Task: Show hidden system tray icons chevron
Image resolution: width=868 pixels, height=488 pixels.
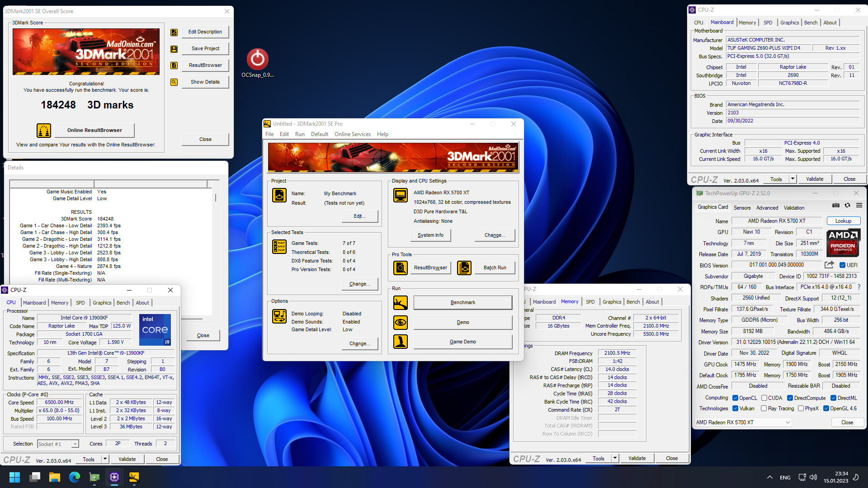Action: 770,477
